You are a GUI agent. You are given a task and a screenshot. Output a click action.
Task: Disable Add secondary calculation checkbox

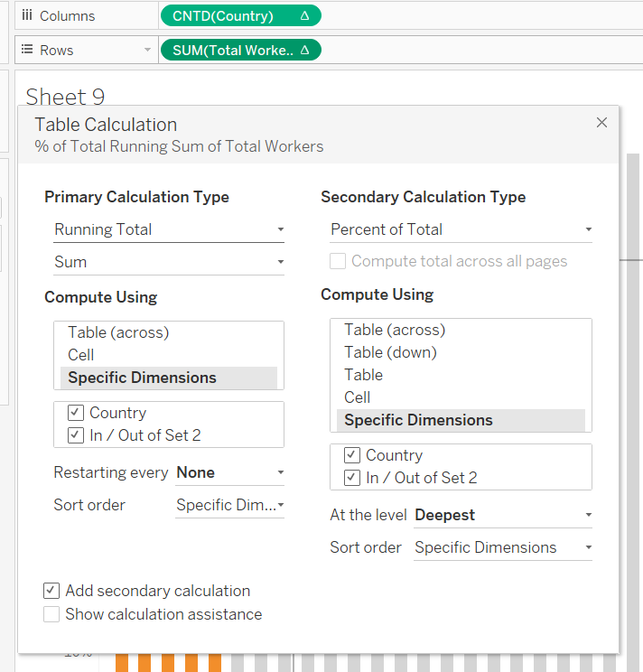[51, 591]
